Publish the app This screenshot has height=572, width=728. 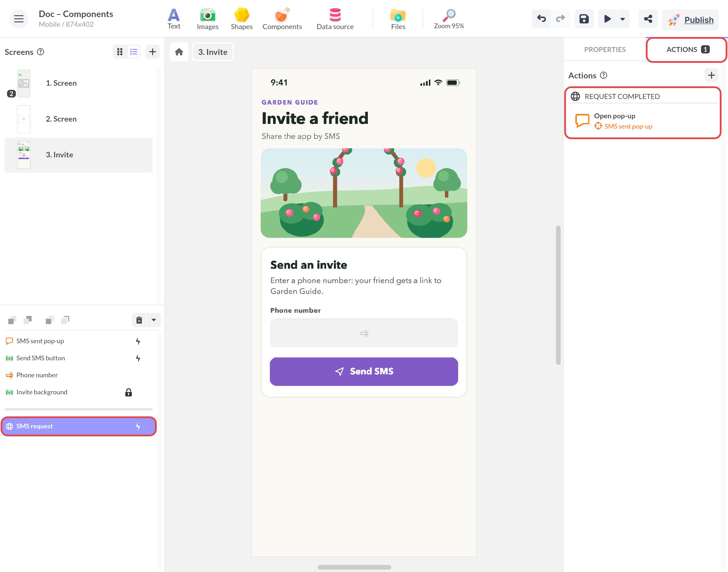pyautogui.click(x=690, y=20)
